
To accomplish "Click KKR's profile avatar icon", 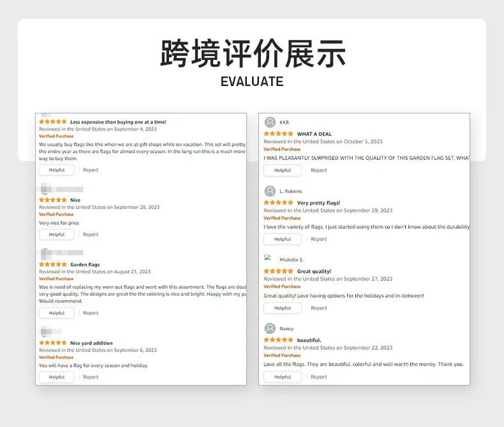I will (270, 122).
